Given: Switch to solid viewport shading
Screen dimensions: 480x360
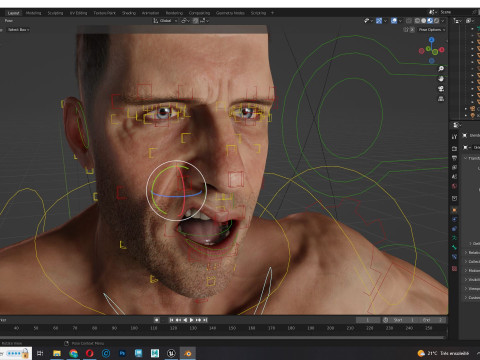Looking at the screenshot, I should [424, 21].
